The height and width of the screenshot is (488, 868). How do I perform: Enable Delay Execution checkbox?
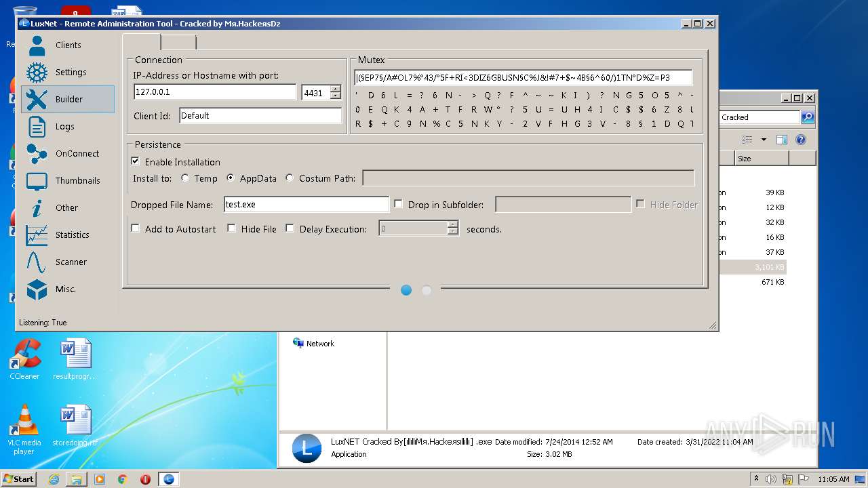tap(290, 228)
